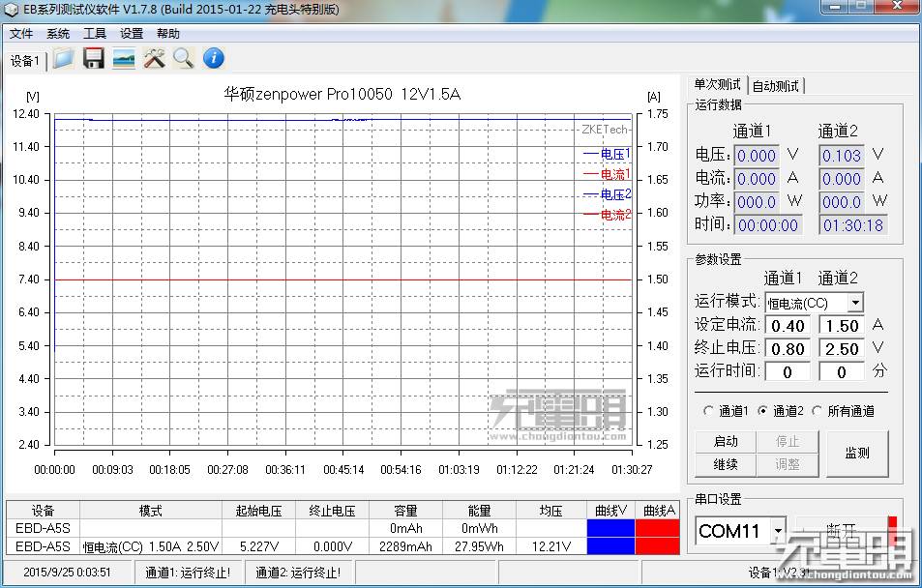Open the 设置 menu
The image size is (922, 588).
[132, 34]
